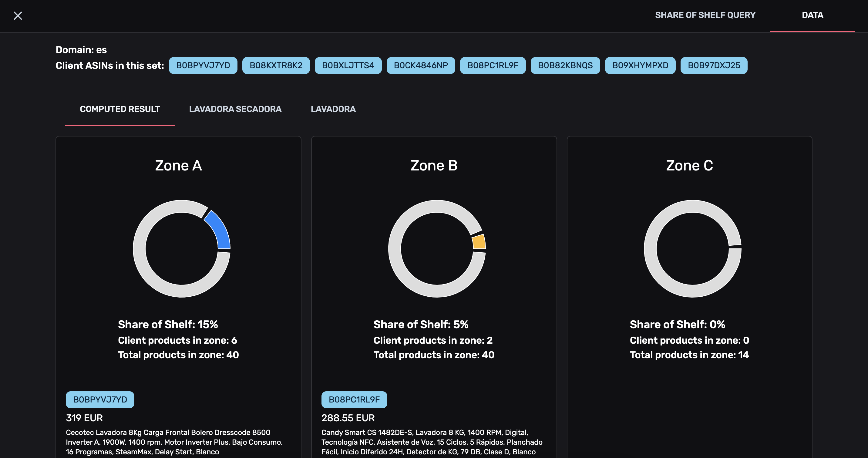Switch to the LAVADORA SECADORA tab
868x458 pixels.
236,109
